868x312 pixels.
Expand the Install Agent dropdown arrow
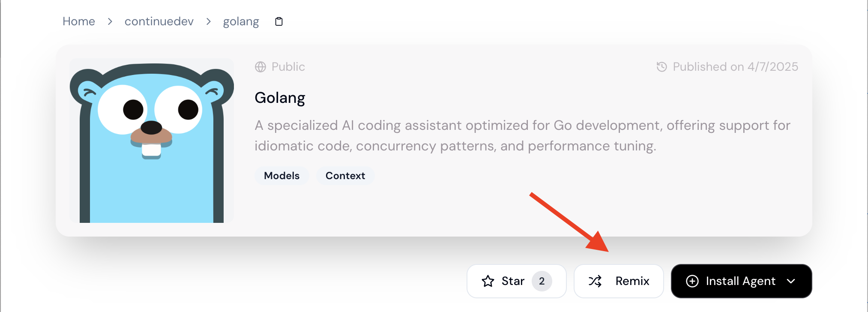(791, 281)
